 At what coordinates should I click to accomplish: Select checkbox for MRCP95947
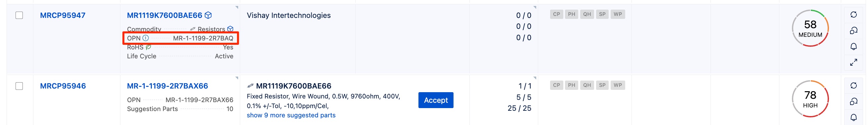click(19, 15)
